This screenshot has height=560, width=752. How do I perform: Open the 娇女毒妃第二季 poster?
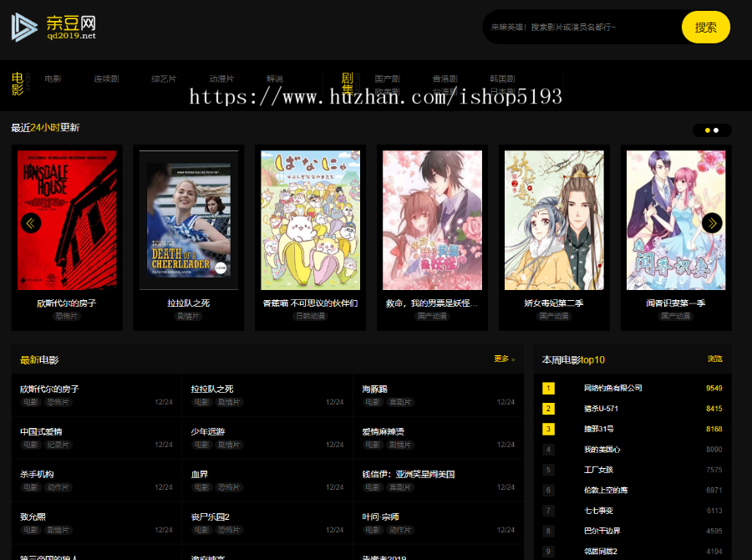554,221
